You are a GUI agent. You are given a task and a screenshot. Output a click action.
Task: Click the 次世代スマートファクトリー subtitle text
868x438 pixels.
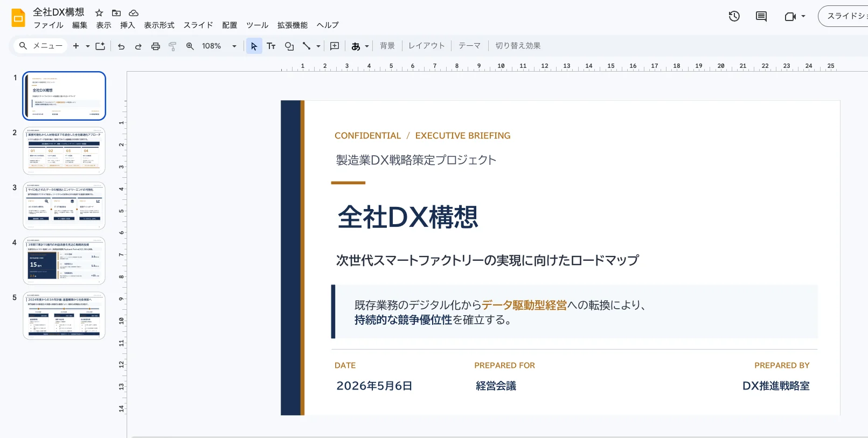(x=488, y=260)
